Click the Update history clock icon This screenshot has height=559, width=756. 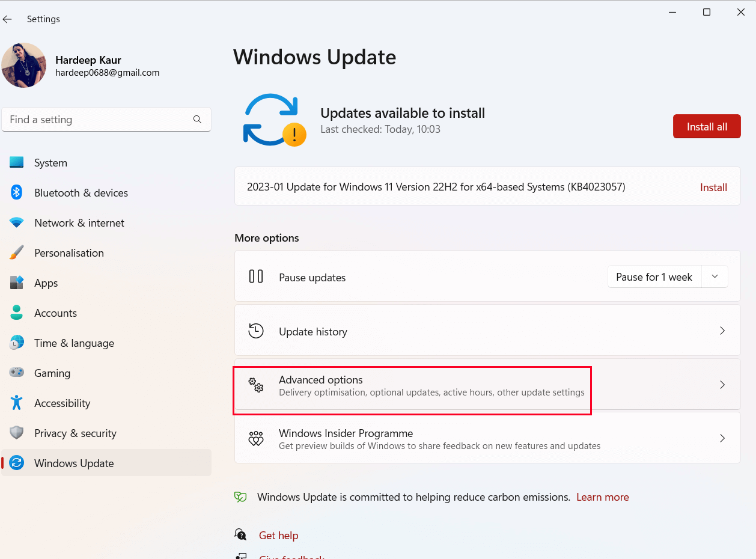(x=256, y=331)
